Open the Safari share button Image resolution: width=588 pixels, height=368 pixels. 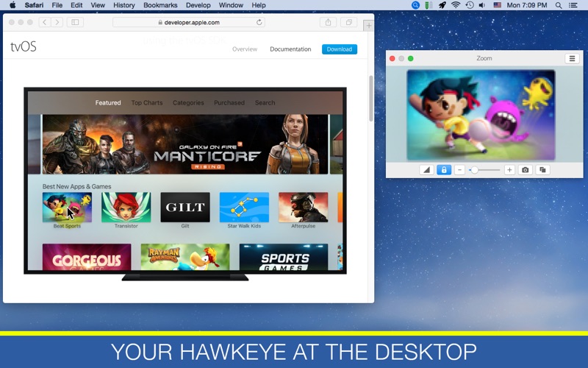click(328, 22)
